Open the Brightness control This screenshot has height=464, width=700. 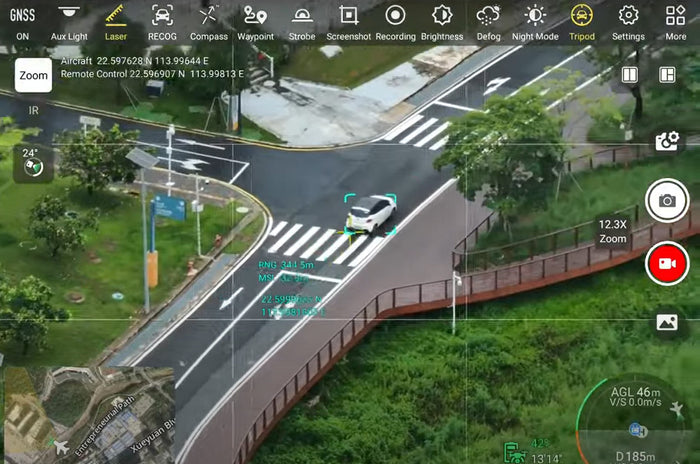pos(442,20)
